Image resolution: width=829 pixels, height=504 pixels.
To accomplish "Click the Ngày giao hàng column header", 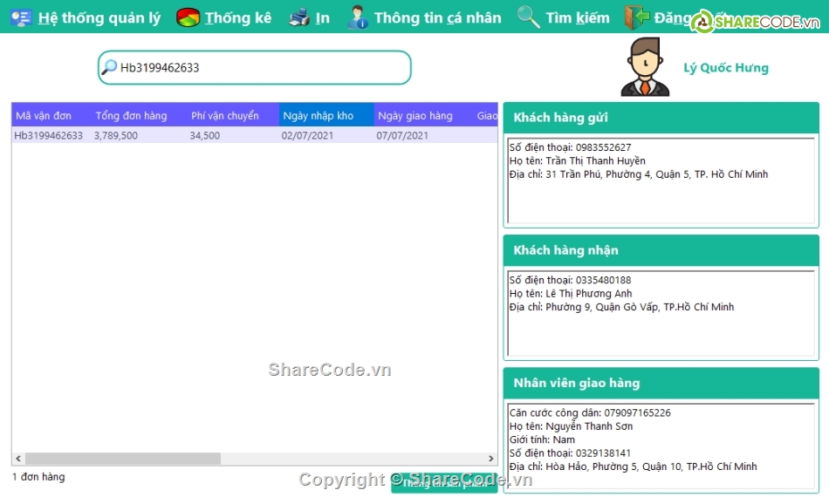I will pos(415,116).
